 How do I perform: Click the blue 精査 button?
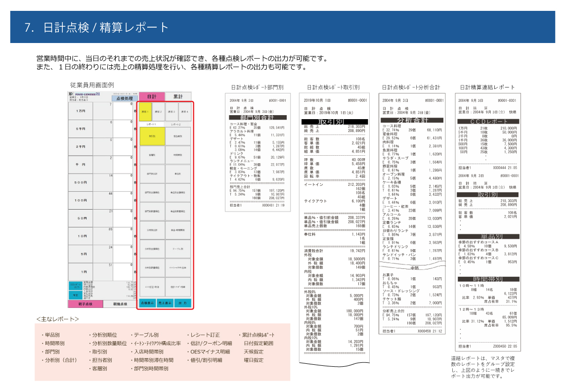pos(76,295)
